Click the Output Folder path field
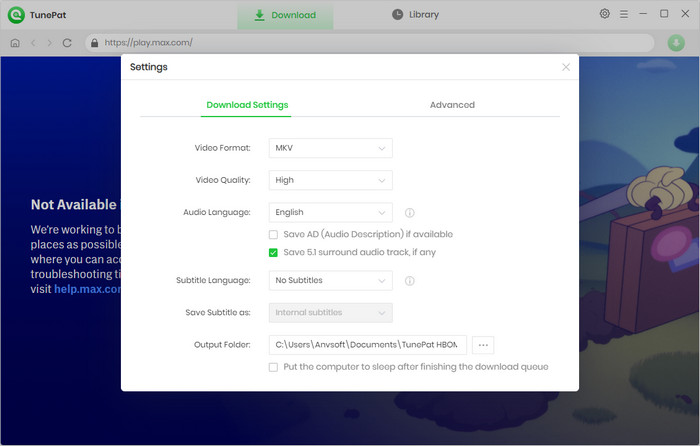This screenshot has width=700, height=446. (367, 345)
